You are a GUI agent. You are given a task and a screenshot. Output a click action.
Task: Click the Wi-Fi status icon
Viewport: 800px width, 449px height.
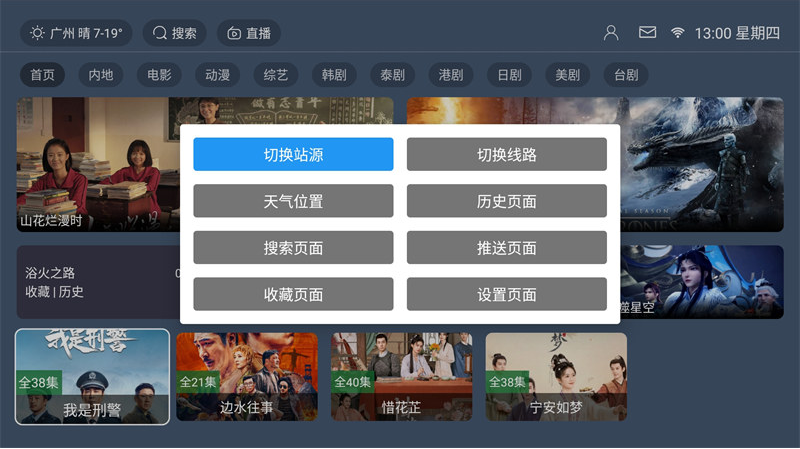tap(677, 33)
